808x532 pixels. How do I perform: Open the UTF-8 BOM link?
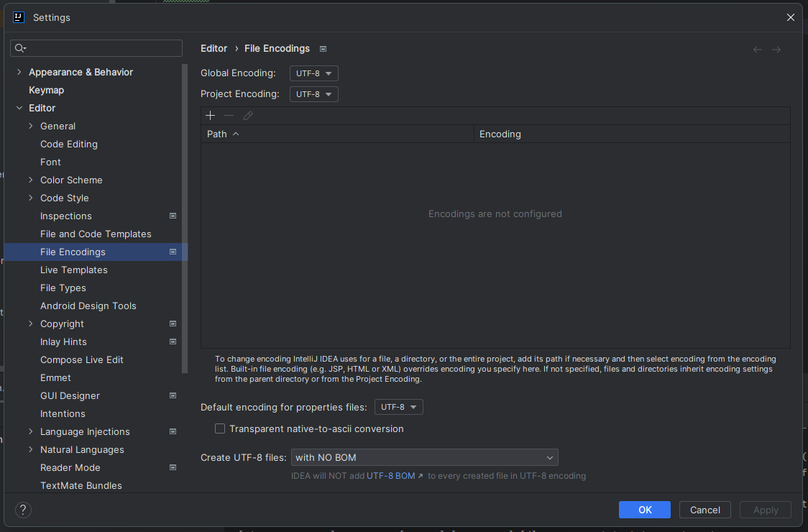click(390, 476)
